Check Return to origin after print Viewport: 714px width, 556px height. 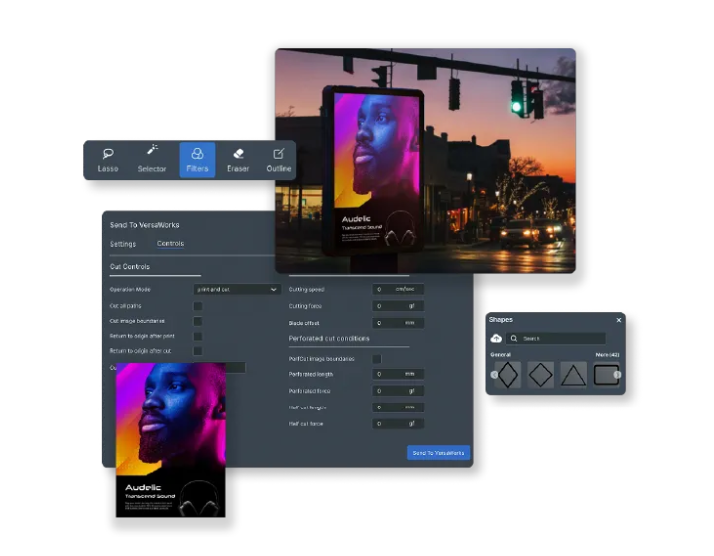(198, 336)
